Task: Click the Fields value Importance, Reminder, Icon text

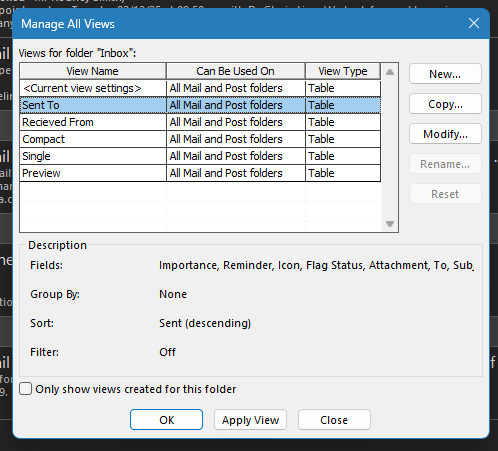Action: pos(316,265)
